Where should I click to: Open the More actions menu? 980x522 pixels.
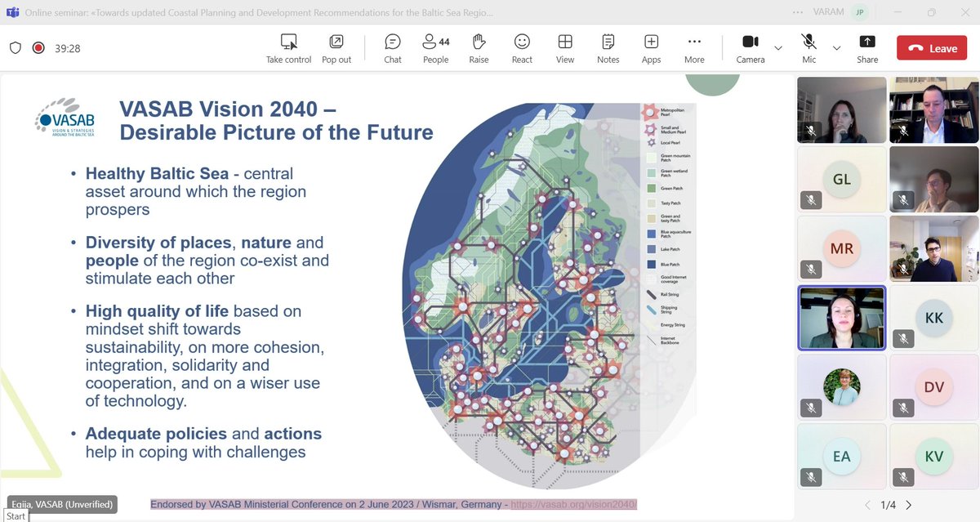694,48
